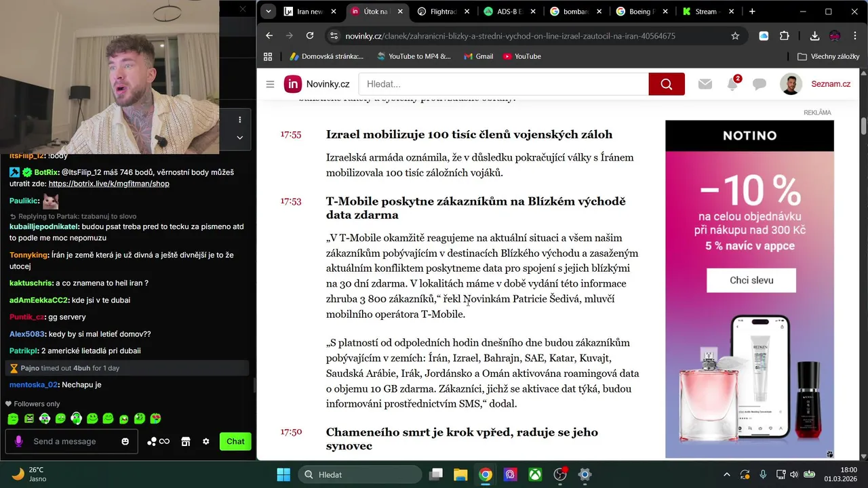Select the heart-eyes green emote
The width and height of the screenshot is (868, 488).
pos(155,419)
